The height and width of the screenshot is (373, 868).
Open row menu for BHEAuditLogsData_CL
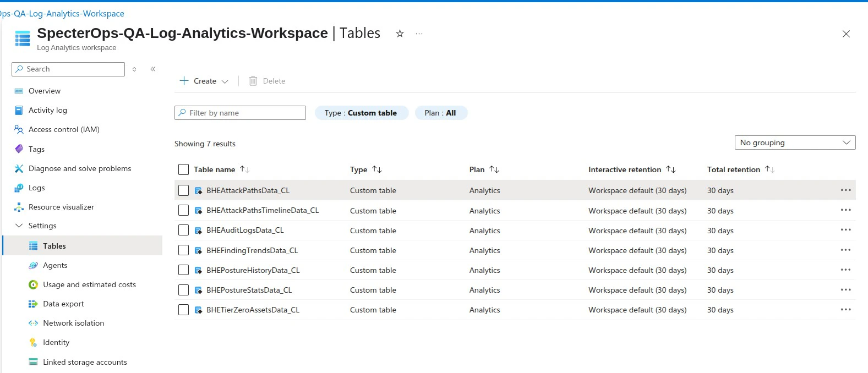click(x=846, y=230)
